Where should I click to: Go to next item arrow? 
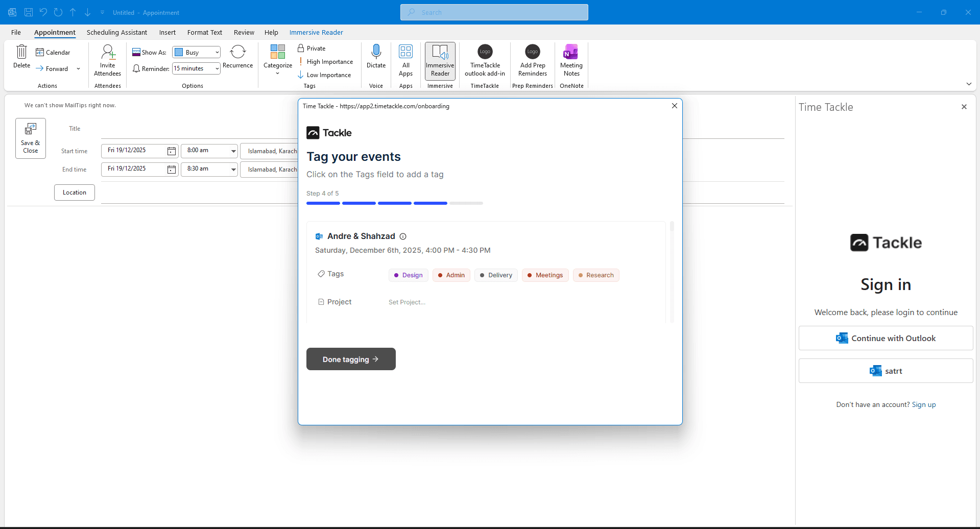pyautogui.click(x=87, y=12)
